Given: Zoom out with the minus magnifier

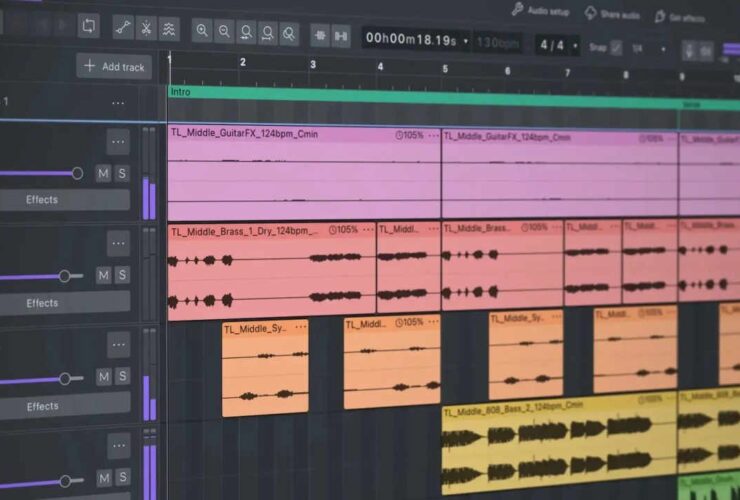Looking at the screenshot, I should [x=224, y=32].
